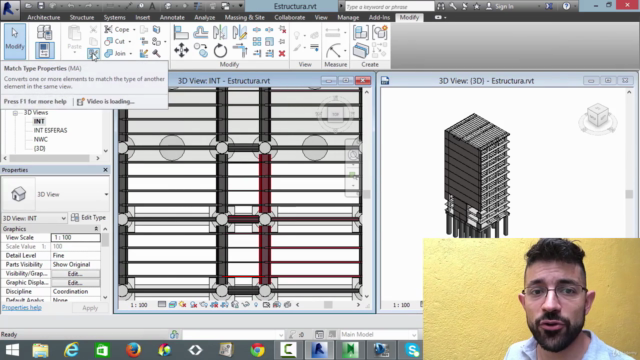640x360 pixels.
Task: Select the Trim/Extend to Corner tool
Action: pyautogui.click(x=240, y=51)
